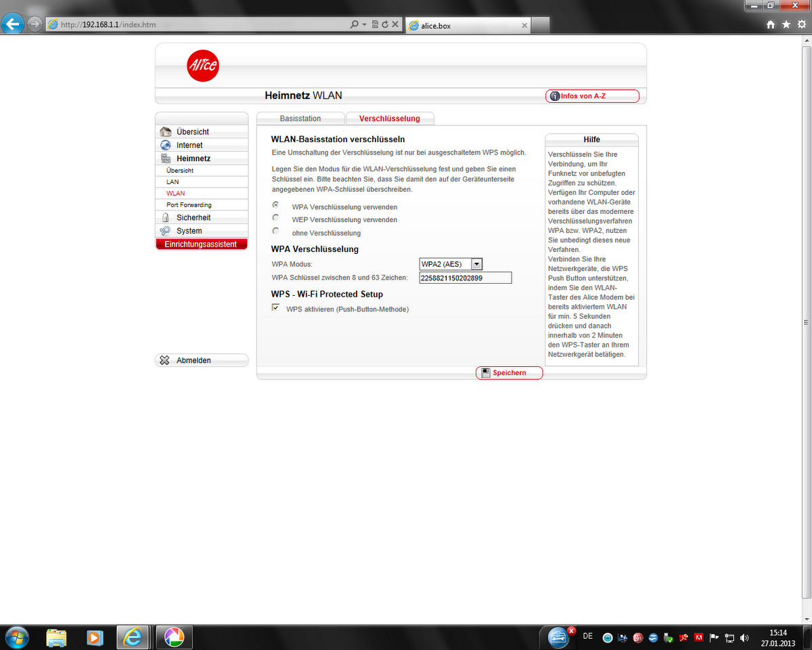Expand the address bar search dropdown arrow

point(364,24)
